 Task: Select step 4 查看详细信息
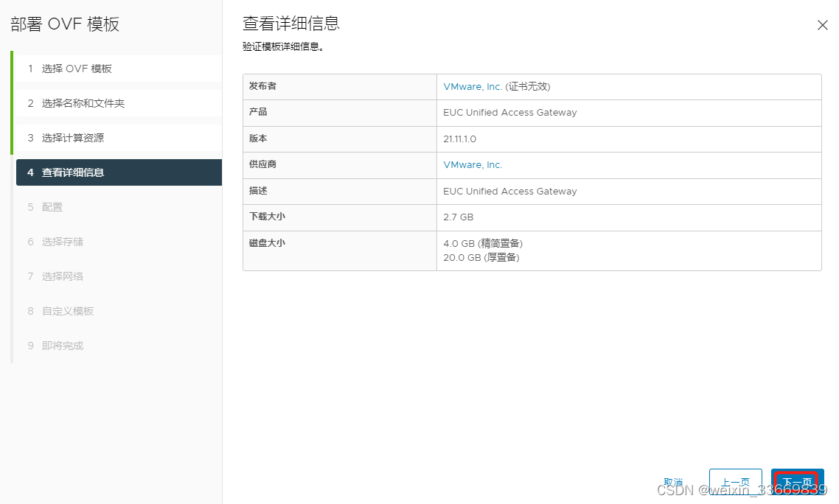[x=119, y=172]
